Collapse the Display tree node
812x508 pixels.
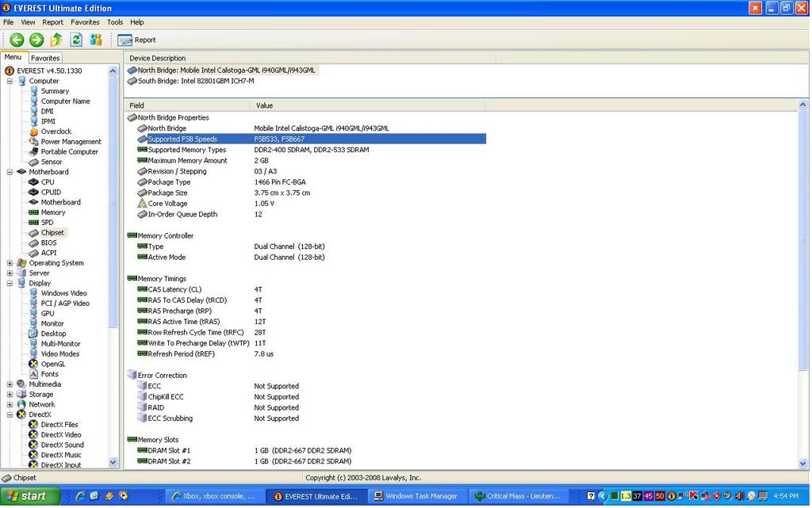10,283
